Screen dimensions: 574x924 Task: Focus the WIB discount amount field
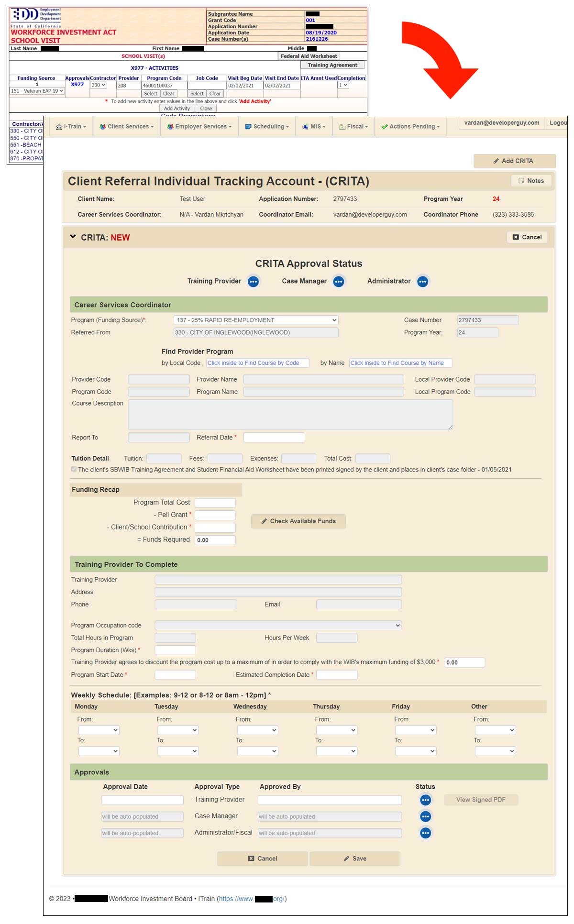point(464,662)
